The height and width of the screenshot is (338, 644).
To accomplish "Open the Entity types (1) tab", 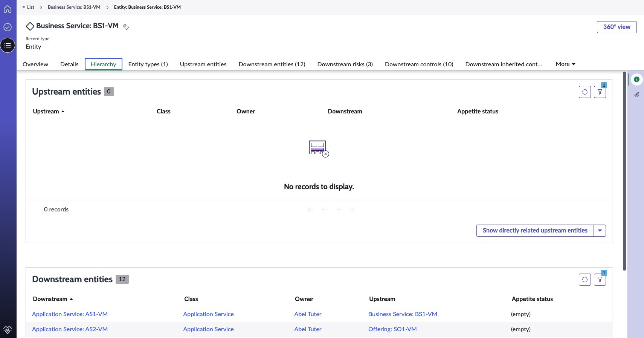I will point(148,64).
